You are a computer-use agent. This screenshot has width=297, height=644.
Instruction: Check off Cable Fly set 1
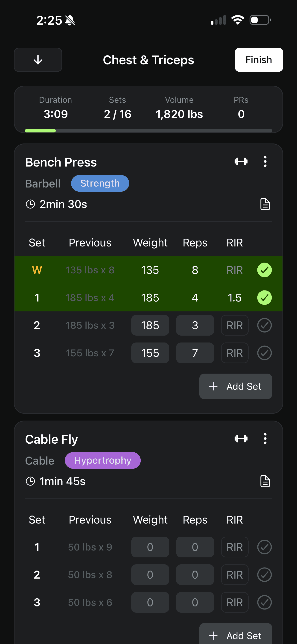click(x=265, y=547)
